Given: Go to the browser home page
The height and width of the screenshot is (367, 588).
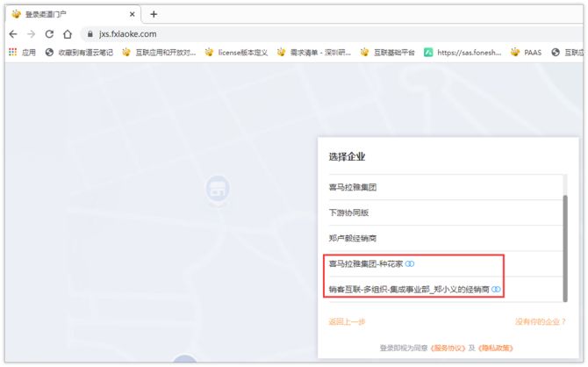Looking at the screenshot, I should pos(68,33).
